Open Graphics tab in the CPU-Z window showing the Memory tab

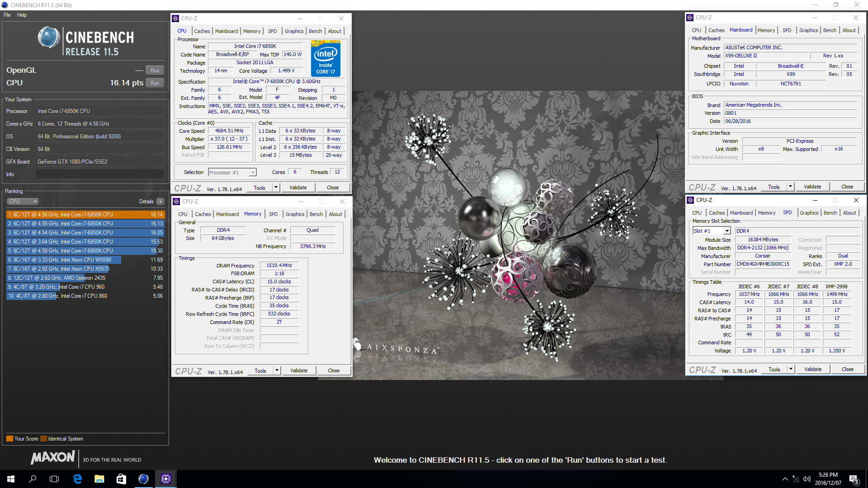pos(295,214)
